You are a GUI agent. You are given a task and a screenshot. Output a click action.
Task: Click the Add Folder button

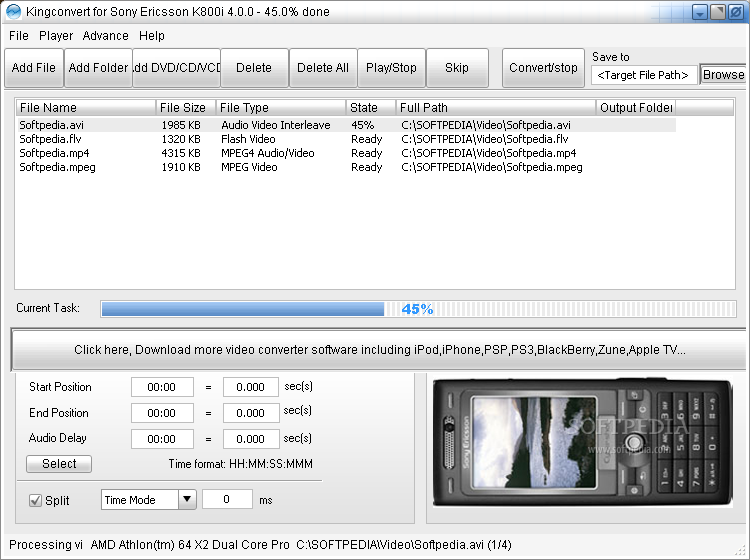click(98, 68)
